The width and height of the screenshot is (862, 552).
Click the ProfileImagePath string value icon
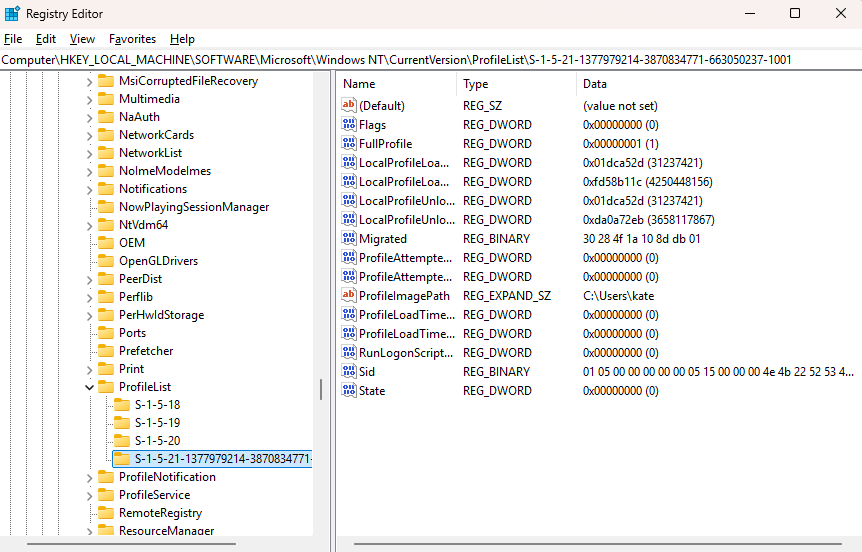click(349, 296)
